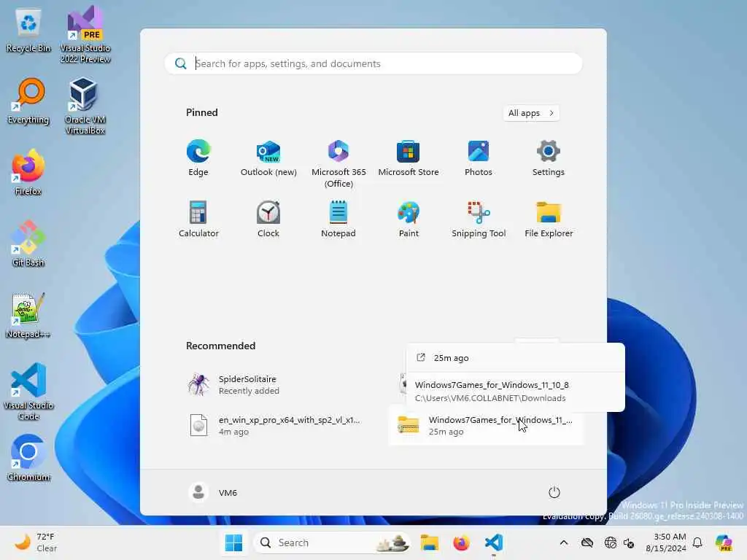
Task: Open File Explorer in pinned section
Action: pos(549,219)
